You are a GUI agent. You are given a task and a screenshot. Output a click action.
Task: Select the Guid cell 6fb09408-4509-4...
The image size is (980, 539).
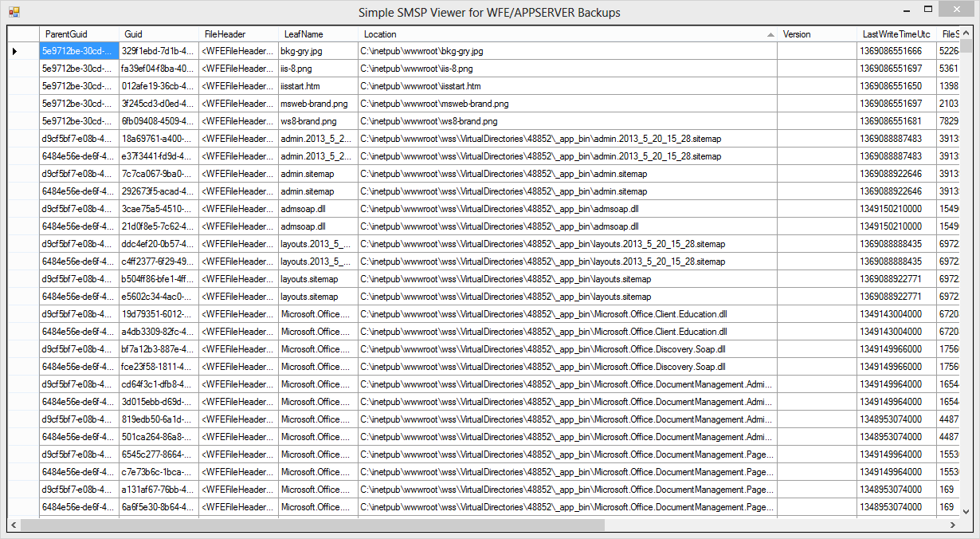coord(159,121)
